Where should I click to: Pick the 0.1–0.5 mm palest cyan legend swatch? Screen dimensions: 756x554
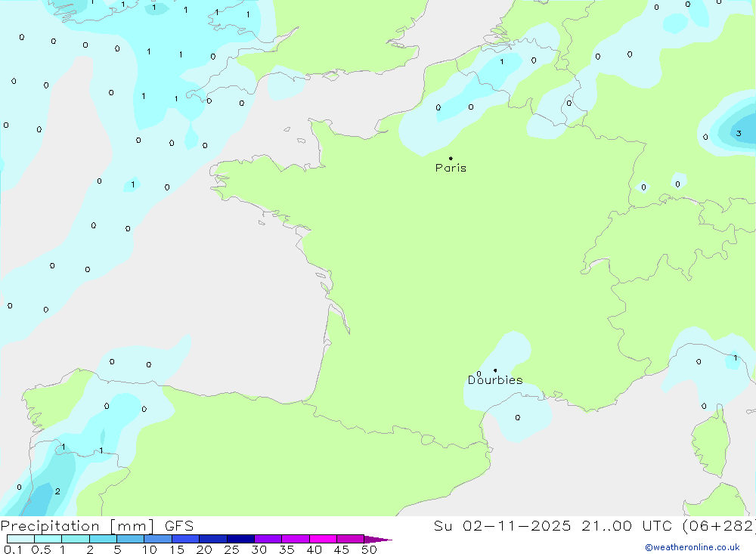[20, 539]
